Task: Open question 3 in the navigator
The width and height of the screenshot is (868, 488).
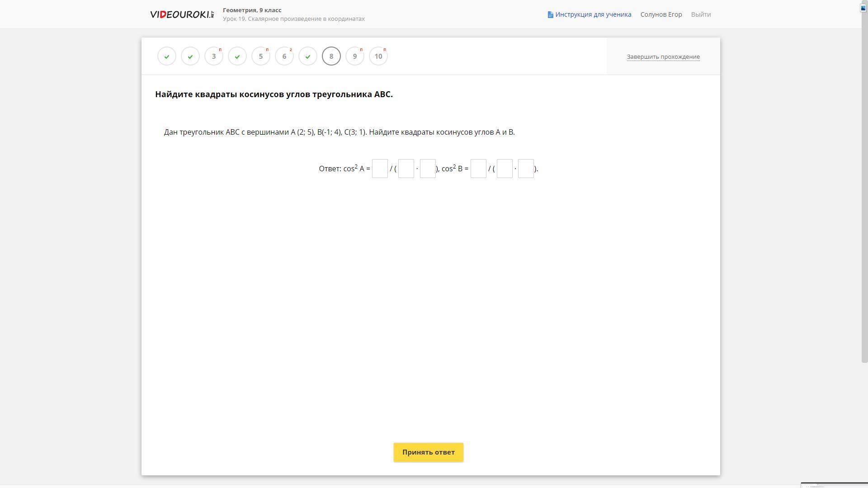Action: 214,56
